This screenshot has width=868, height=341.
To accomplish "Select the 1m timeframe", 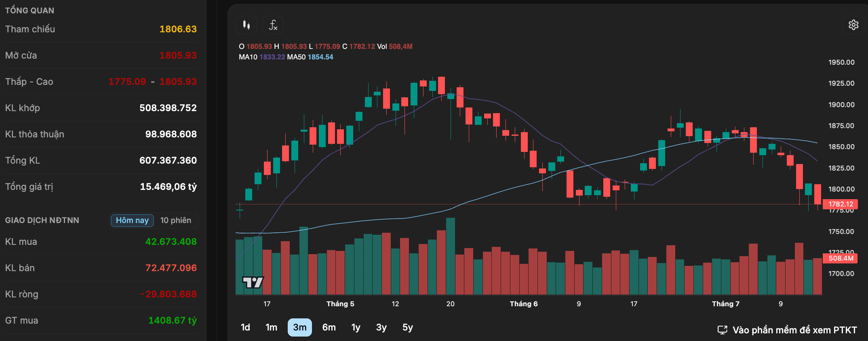I will [x=272, y=327].
